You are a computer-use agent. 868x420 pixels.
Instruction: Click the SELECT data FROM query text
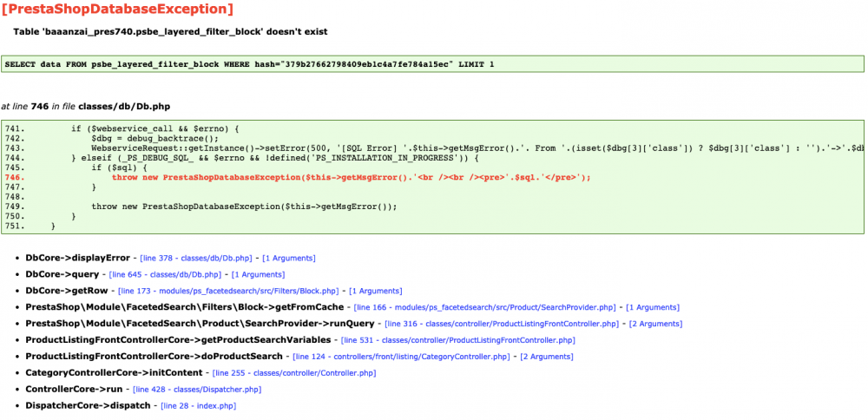click(250, 65)
